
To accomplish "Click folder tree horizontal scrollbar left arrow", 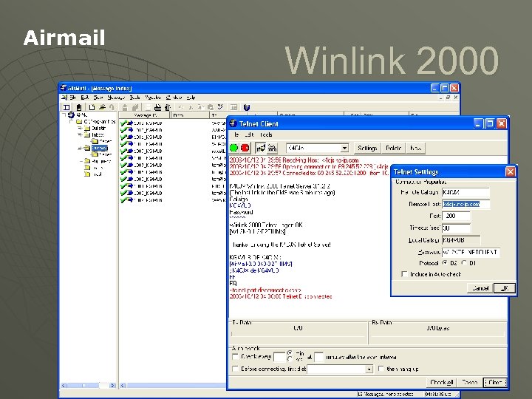I will tap(63, 386).
